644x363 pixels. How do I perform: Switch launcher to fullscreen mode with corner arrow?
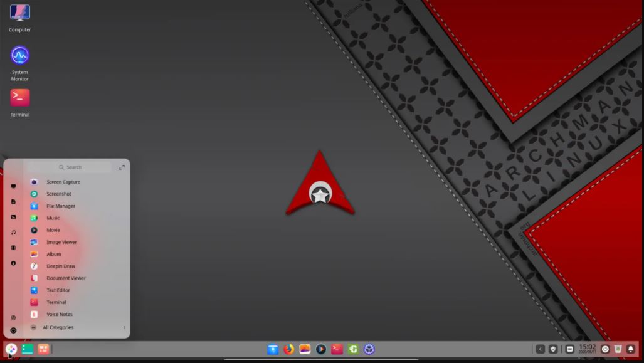(122, 167)
